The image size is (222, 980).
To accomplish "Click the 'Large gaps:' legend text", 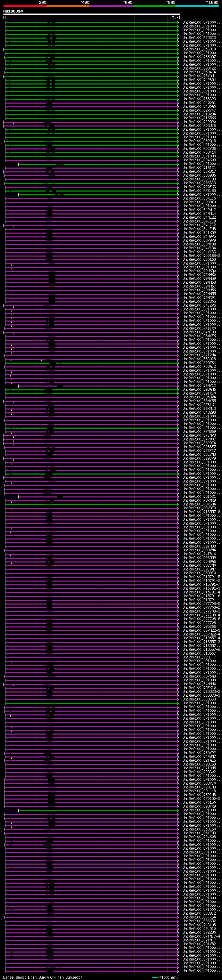I will pyautogui.click(x=15, y=977).
